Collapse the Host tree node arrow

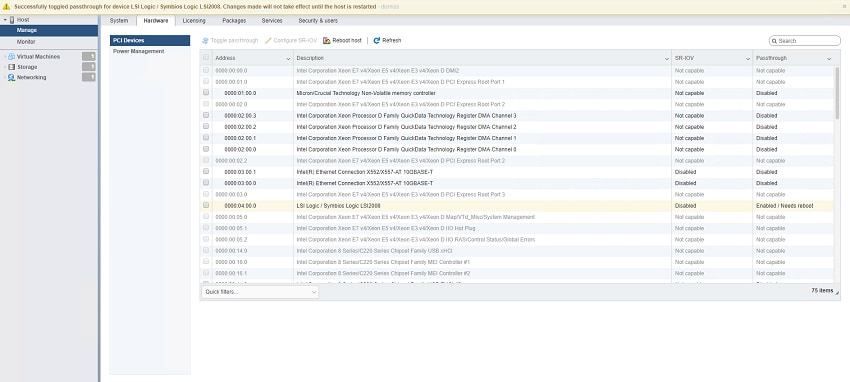(x=5, y=20)
